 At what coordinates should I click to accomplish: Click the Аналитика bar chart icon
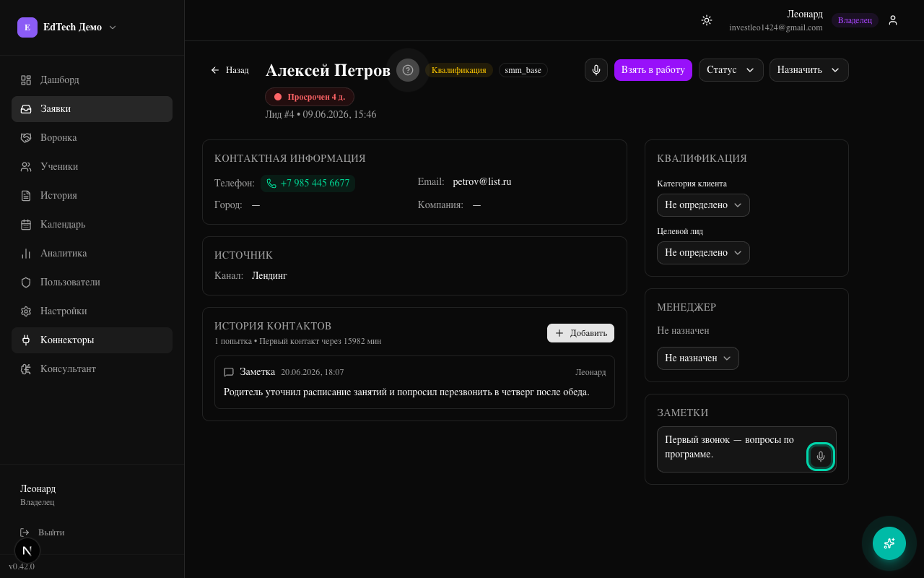[x=26, y=254]
